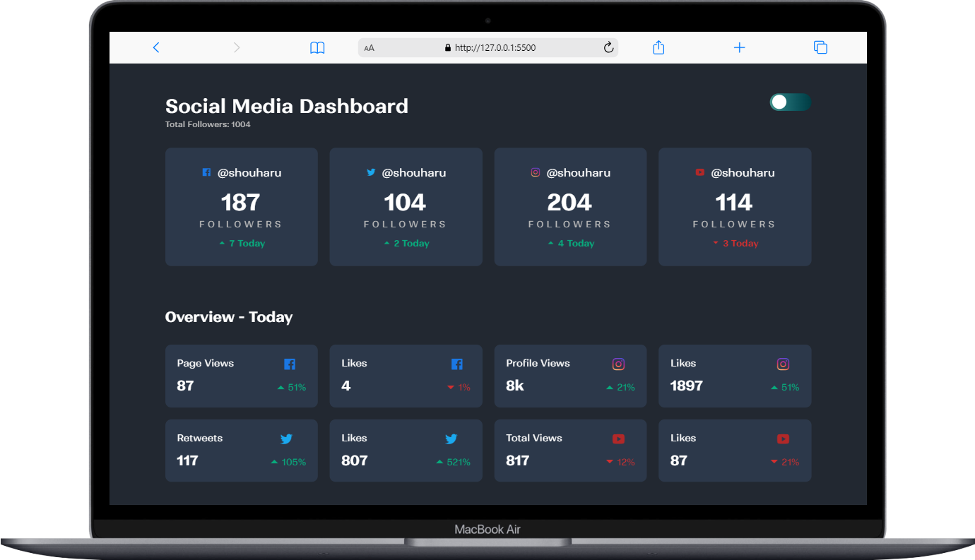Click the 521% percentage
This screenshot has width=975, height=560.
pos(459,463)
